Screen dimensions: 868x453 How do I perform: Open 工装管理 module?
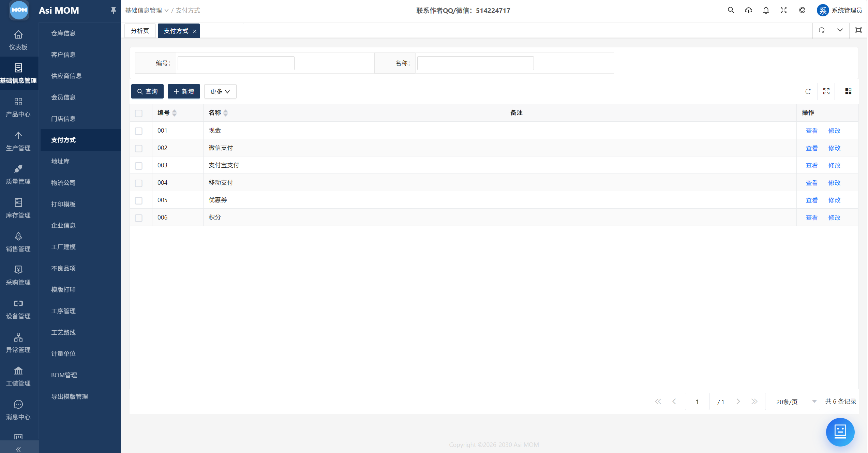[x=18, y=376]
